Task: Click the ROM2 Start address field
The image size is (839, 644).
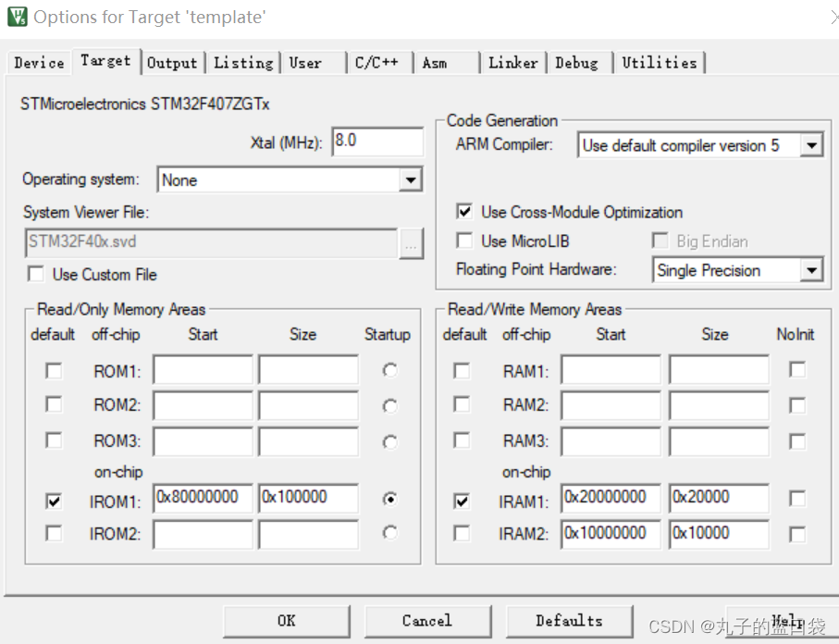Action: (x=203, y=405)
